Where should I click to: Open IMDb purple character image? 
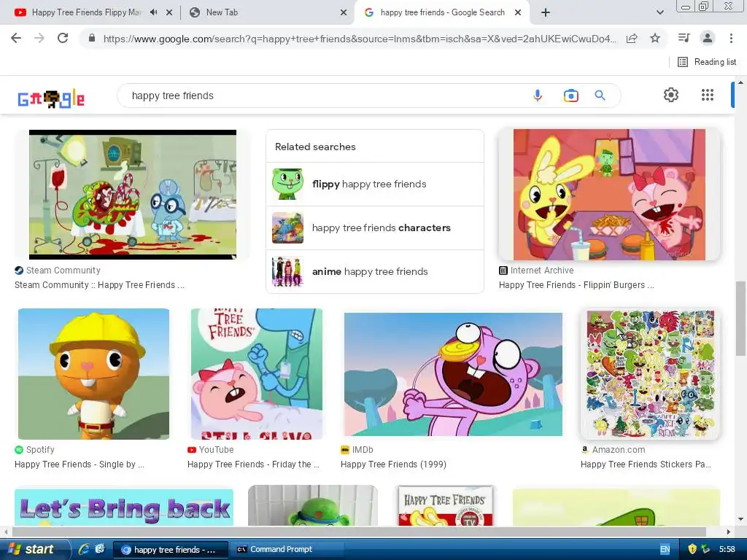coord(453,374)
